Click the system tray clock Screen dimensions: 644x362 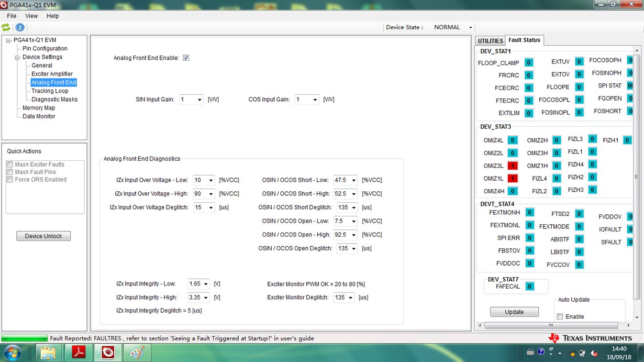pyautogui.click(x=619, y=353)
